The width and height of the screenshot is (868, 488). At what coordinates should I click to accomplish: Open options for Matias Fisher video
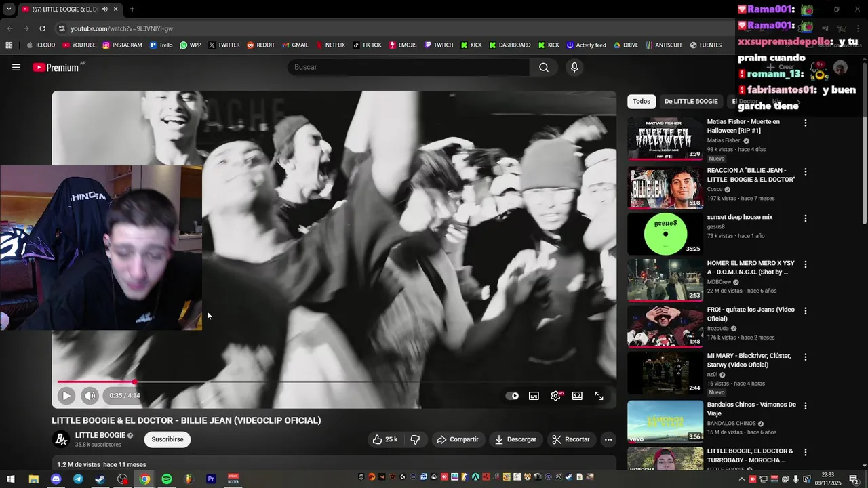click(x=806, y=123)
